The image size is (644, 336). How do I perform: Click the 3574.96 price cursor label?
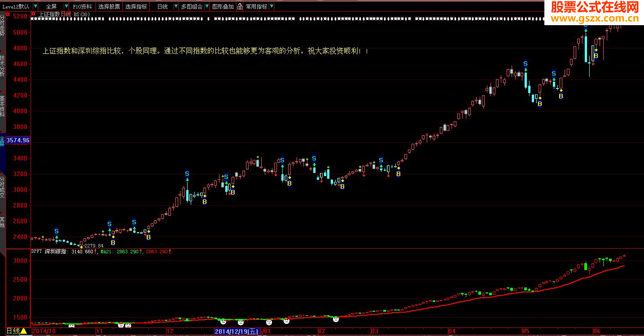(18, 140)
